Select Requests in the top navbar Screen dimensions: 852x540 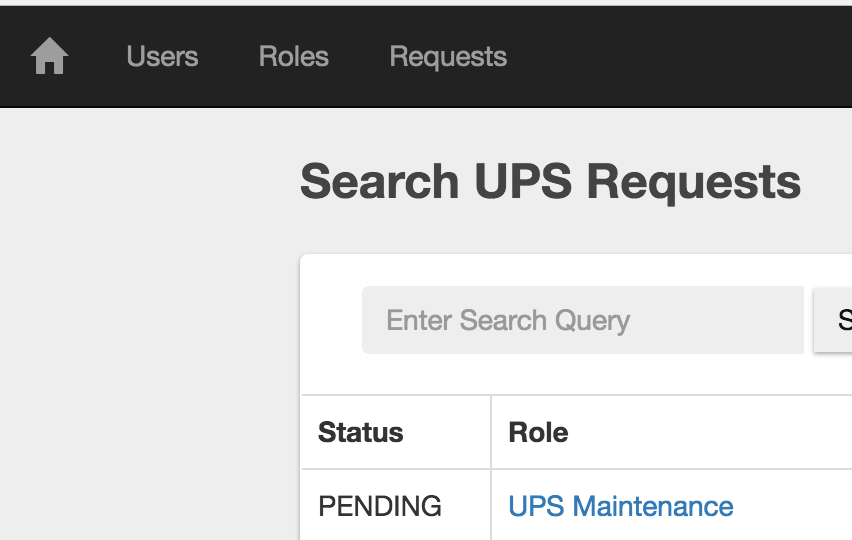pos(448,57)
